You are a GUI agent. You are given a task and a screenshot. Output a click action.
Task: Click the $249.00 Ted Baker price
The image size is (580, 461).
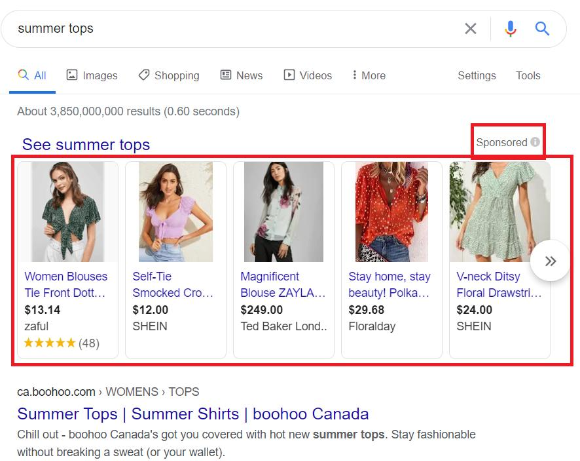(262, 310)
